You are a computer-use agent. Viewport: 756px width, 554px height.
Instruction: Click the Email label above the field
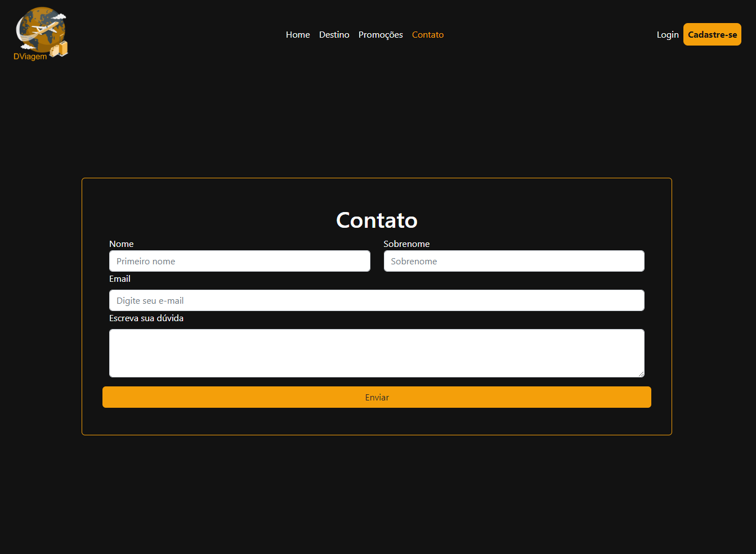(120, 278)
